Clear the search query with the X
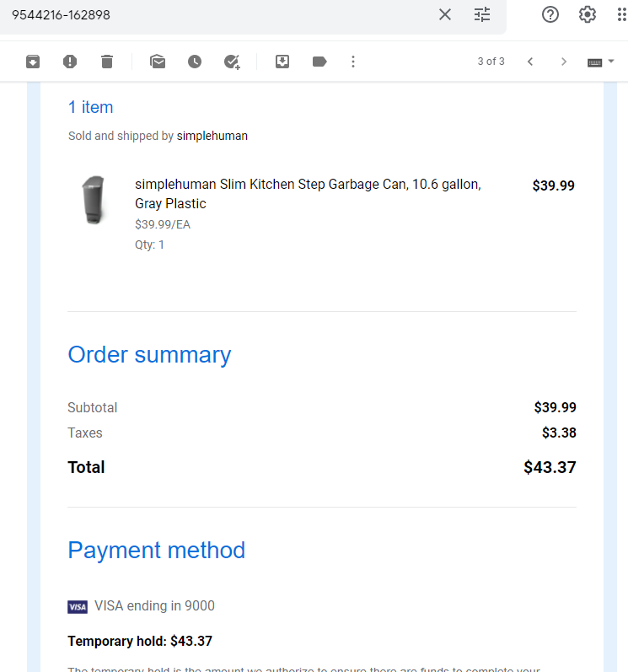 pos(445,14)
